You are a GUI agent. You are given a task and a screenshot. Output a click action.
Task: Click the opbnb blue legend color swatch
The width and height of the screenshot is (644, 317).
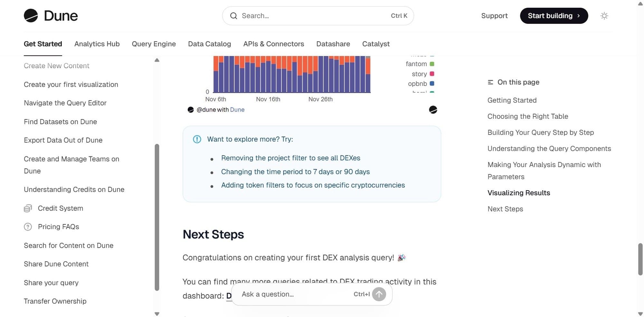432,84
